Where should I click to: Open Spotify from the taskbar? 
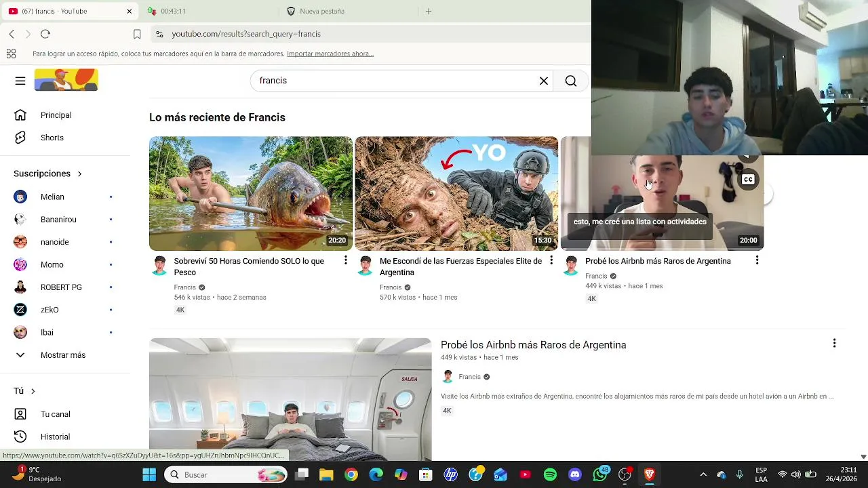click(550, 474)
